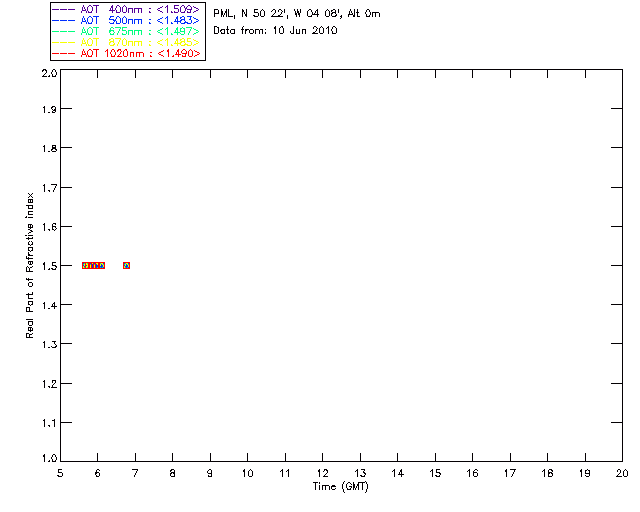640x512 pixels.
Task: Click the y-axis label 1.2
Action: [x=49, y=384]
